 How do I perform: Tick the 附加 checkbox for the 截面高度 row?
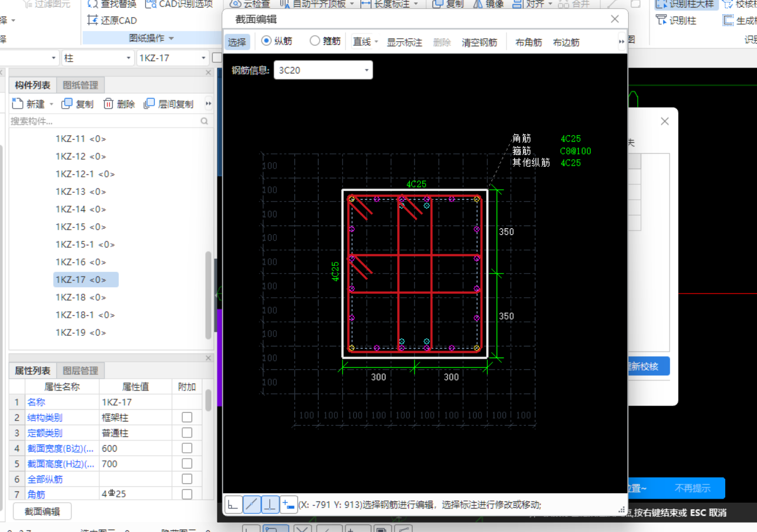[x=187, y=463]
